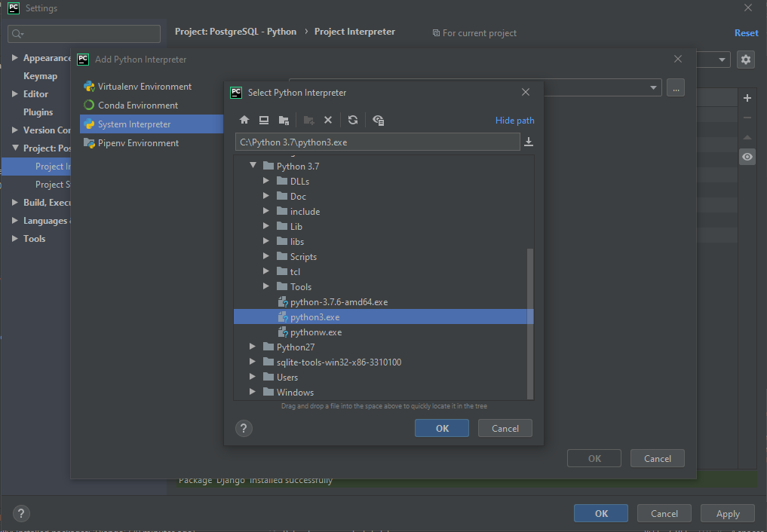Expand Version Control settings category
The image size is (767, 532).
[14, 130]
